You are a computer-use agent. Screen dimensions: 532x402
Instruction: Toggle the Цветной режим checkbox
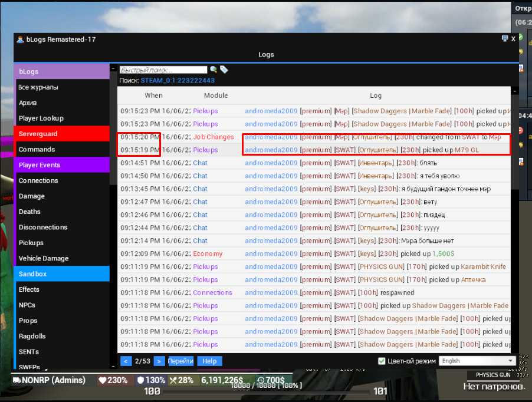(x=382, y=361)
